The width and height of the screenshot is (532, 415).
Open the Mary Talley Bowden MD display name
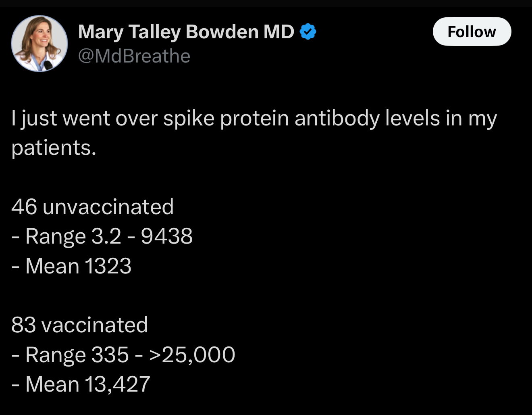[x=186, y=32]
